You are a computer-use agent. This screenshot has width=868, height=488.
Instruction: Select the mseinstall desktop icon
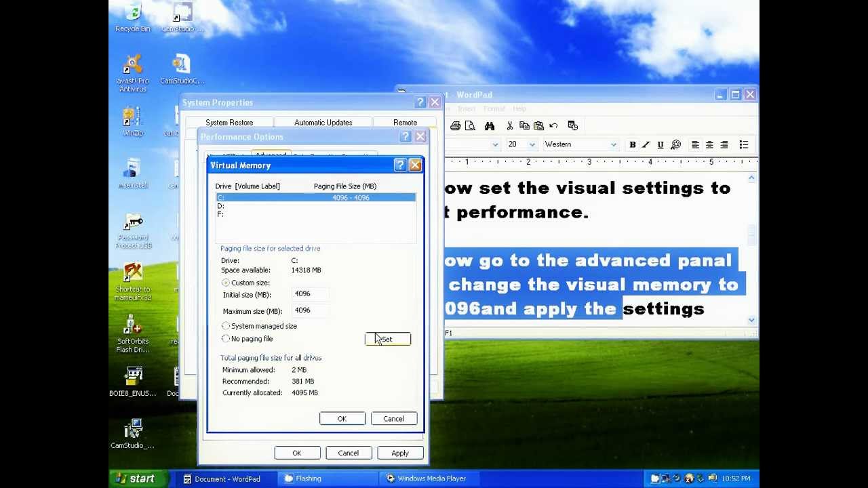[133, 175]
